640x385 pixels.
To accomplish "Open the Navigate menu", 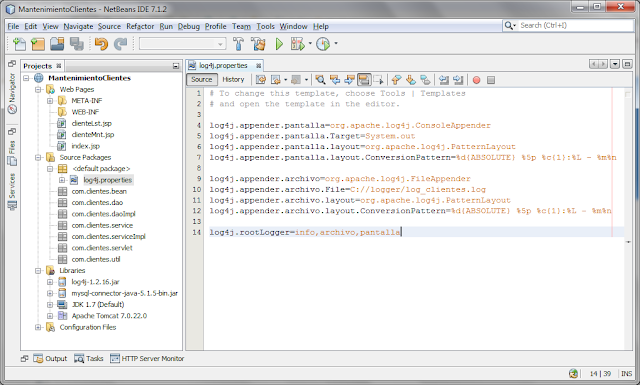I will pos(78,26).
